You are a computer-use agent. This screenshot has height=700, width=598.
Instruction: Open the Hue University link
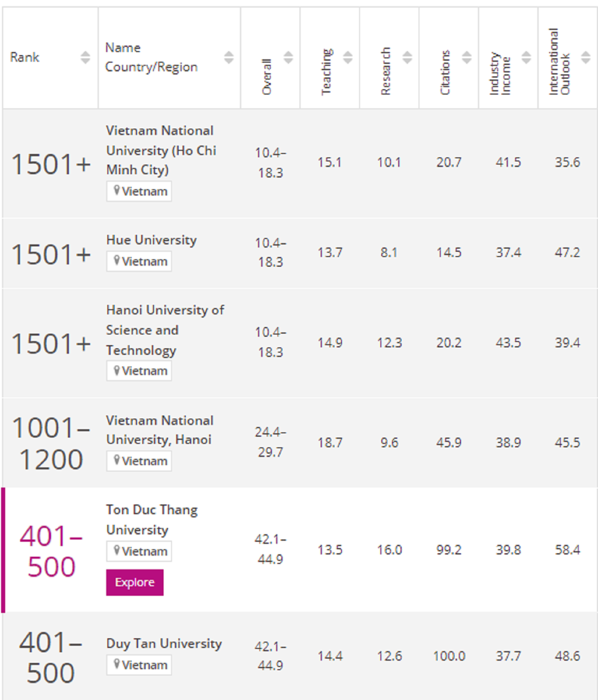(x=151, y=240)
